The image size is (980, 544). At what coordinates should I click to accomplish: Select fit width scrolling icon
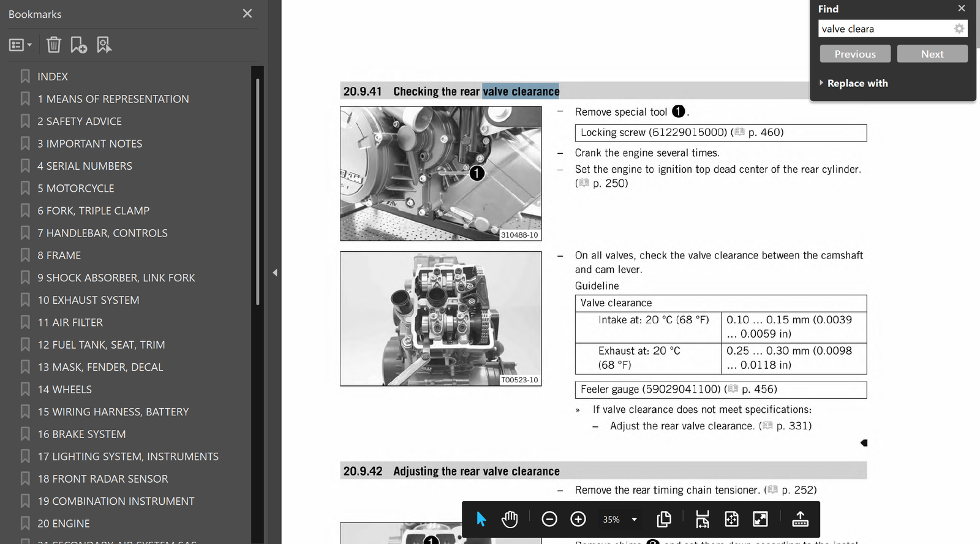click(703, 519)
